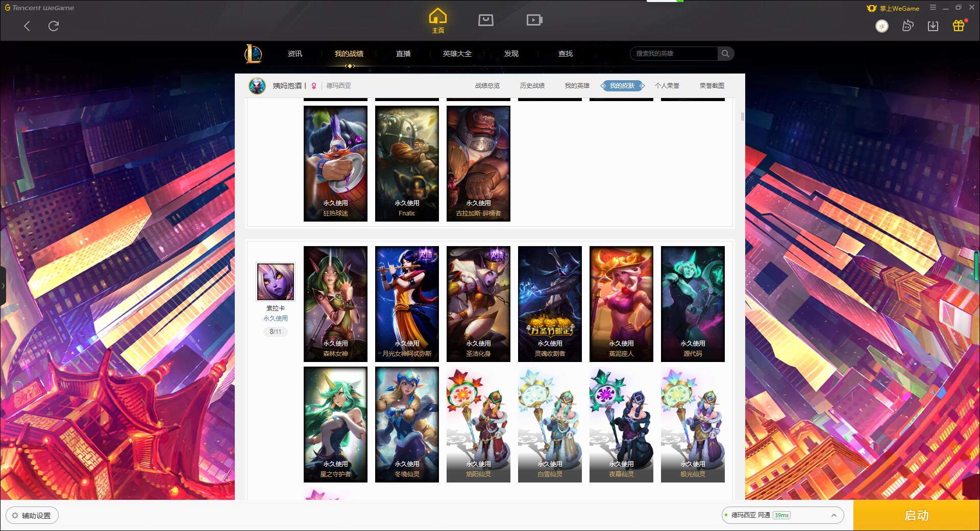
Task: Open 德玛西亚 网通 server dropdown
Action: coord(782,515)
